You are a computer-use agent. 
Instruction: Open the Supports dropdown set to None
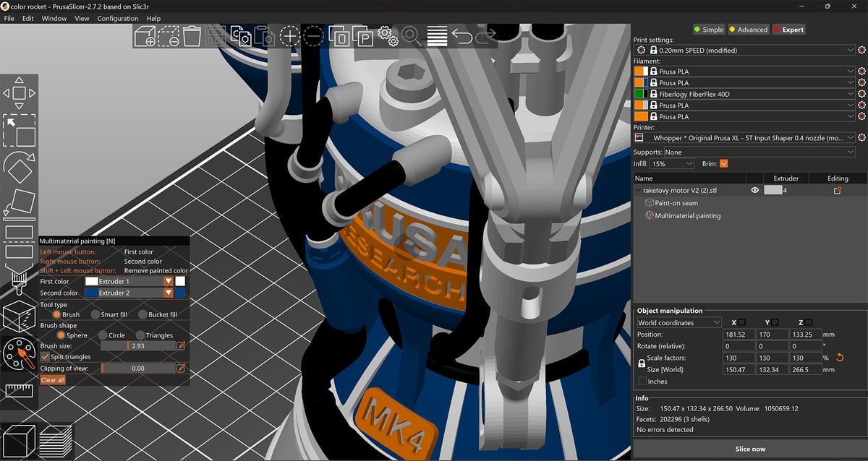[x=759, y=152]
